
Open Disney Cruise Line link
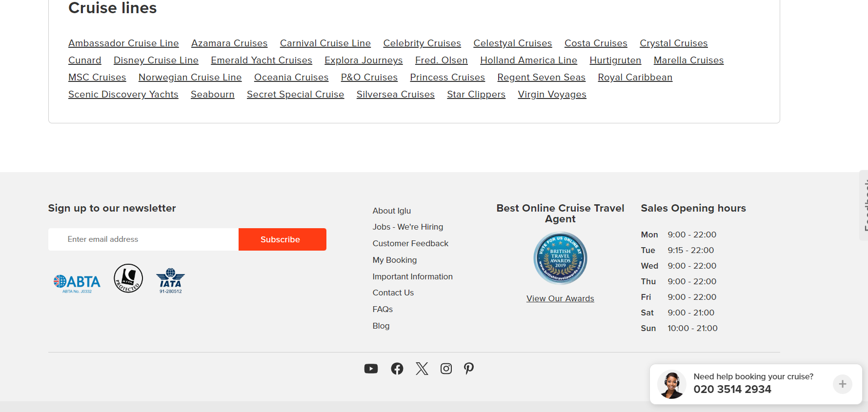(156, 60)
